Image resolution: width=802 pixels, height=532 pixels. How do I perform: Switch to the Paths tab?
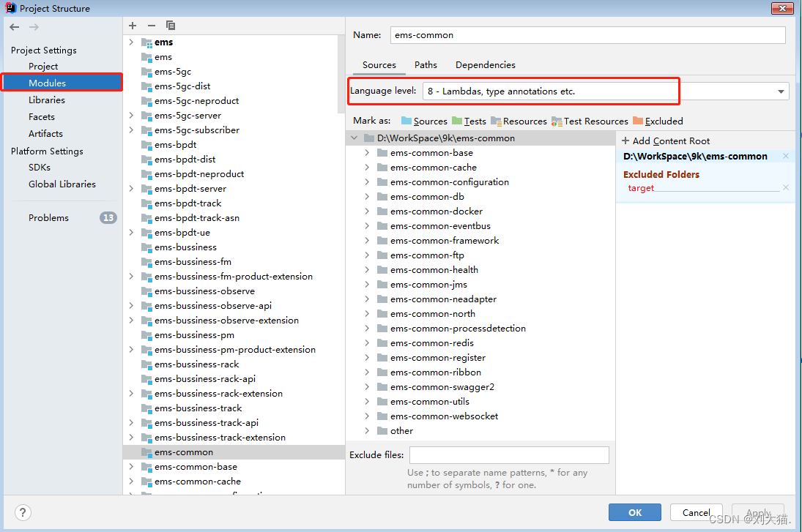pos(426,65)
